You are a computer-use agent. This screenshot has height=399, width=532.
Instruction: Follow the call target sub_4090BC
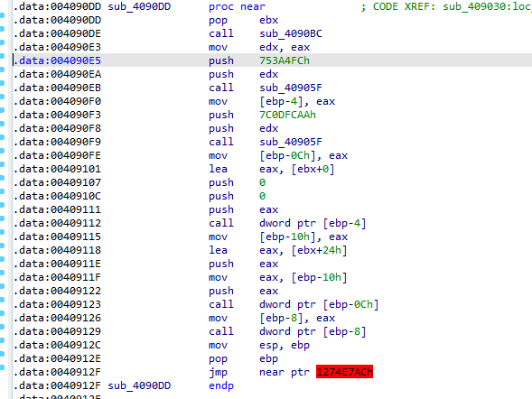291,33
